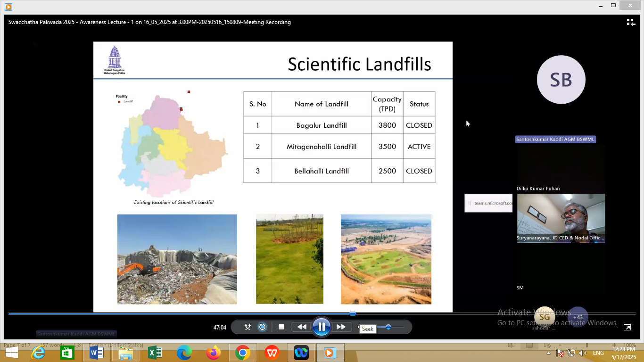
Task: Switch to Word from the taskbar
Action: click(x=97, y=353)
